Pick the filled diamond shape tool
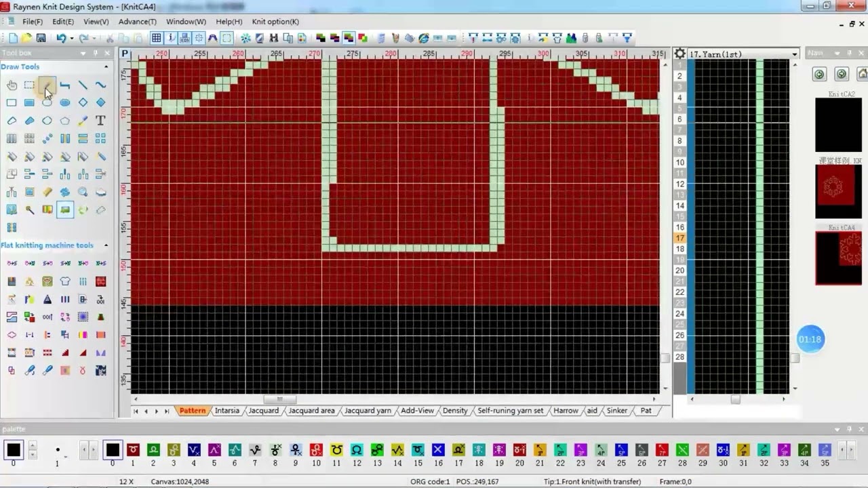The image size is (868, 488). click(100, 102)
